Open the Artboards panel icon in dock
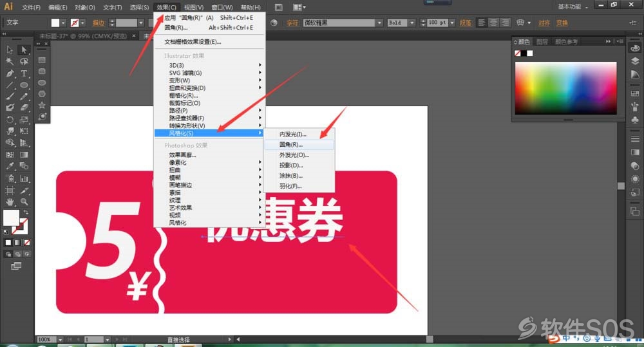The height and width of the screenshot is (347, 644). tap(635, 212)
